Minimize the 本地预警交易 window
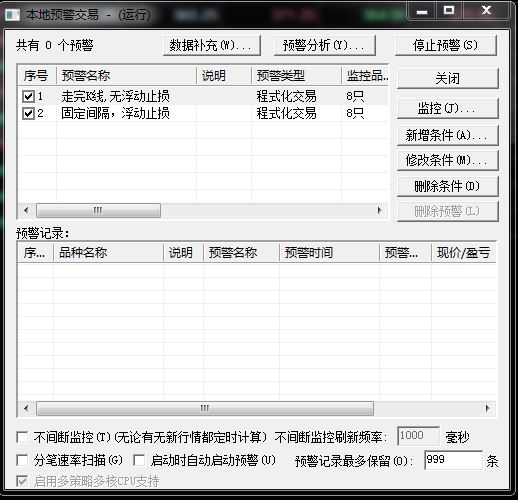This screenshot has width=518, height=500. [x=422, y=11]
